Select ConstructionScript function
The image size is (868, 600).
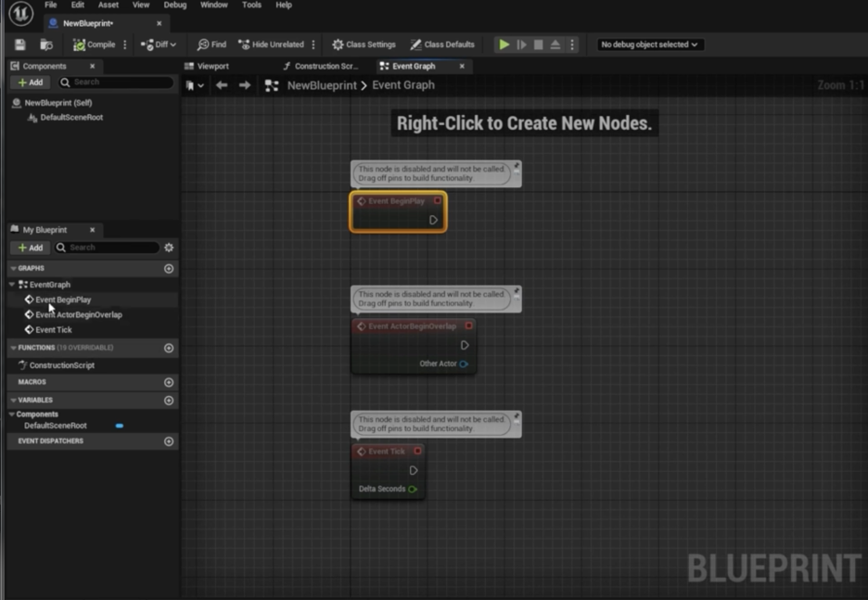61,365
